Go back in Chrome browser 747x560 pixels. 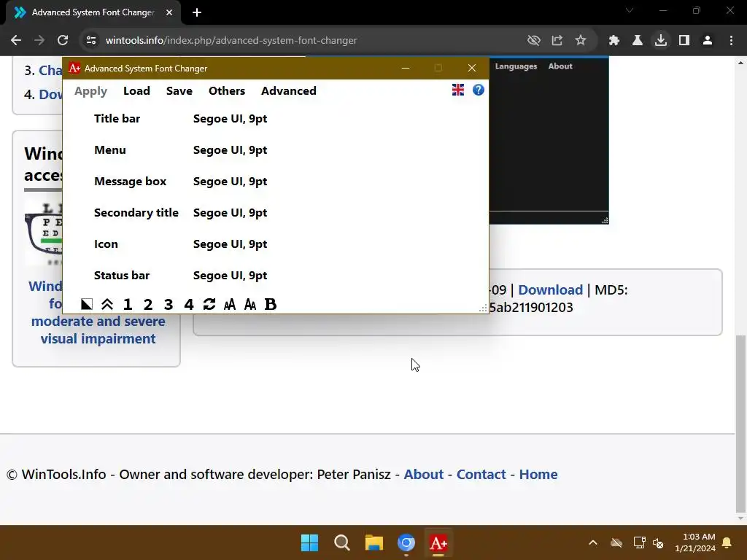(16, 41)
